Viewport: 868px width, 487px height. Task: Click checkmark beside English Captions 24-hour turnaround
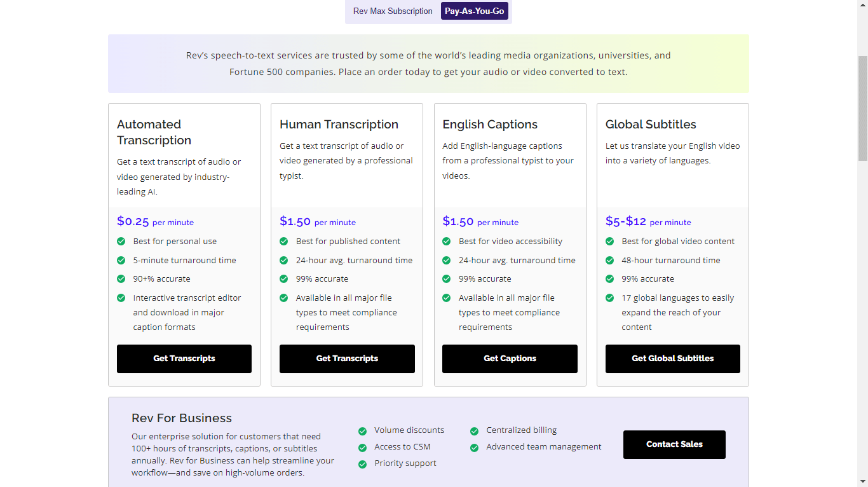pyautogui.click(x=447, y=260)
